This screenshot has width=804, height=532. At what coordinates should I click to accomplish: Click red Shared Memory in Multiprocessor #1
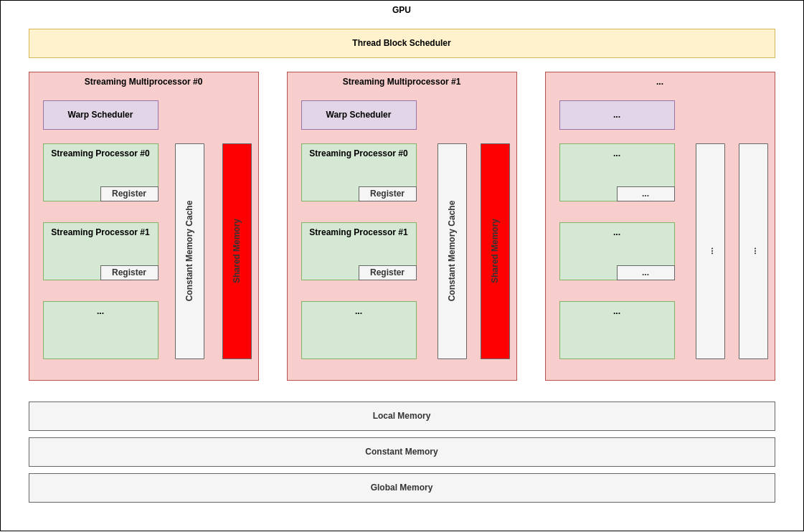pos(495,251)
